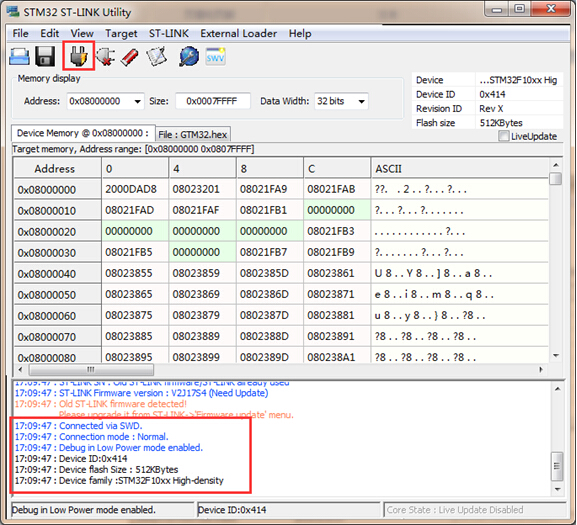Screen dimensions: 577x525
Task: Select cell 08021FAB in first row
Action: 337,189
